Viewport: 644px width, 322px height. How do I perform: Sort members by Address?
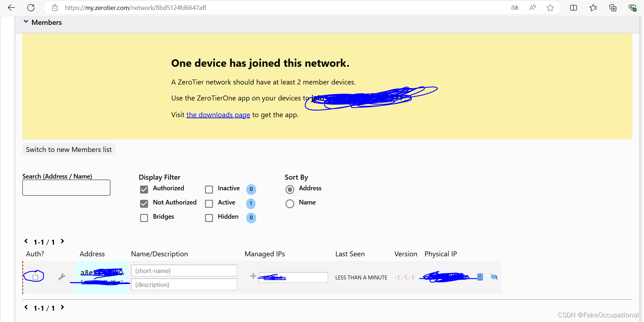(x=290, y=190)
